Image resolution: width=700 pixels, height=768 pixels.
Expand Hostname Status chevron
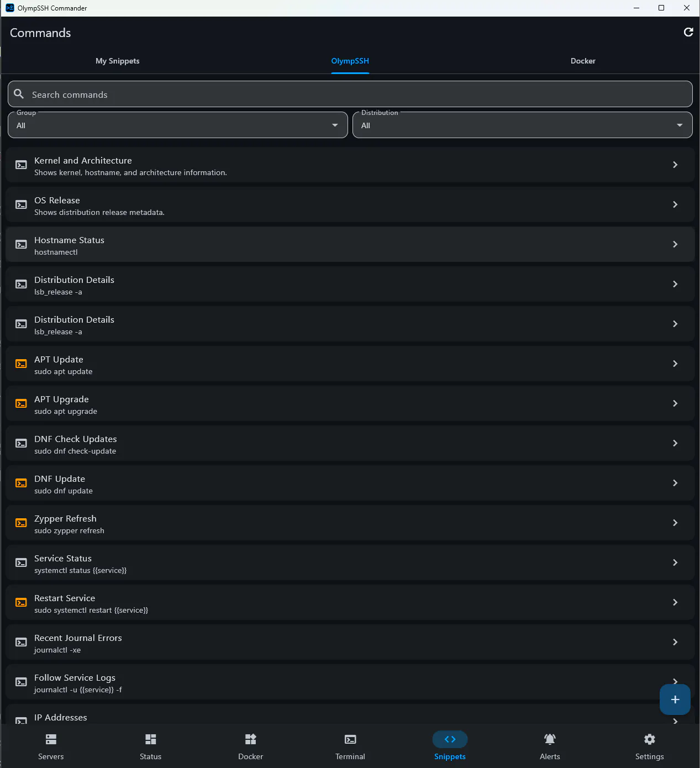[x=675, y=244]
